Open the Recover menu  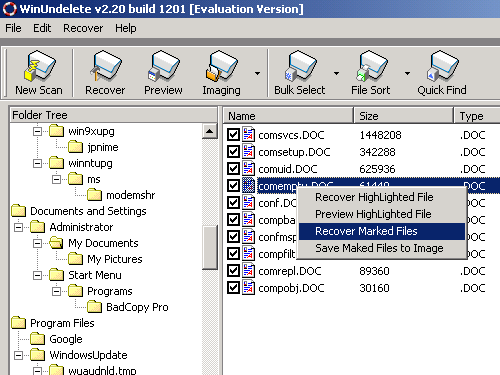click(x=83, y=28)
